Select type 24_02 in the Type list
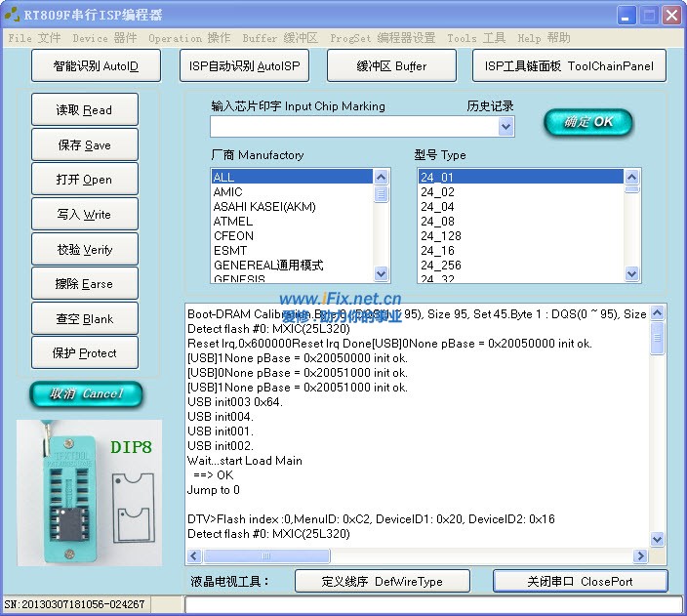The width and height of the screenshot is (687, 616). pos(520,191)
